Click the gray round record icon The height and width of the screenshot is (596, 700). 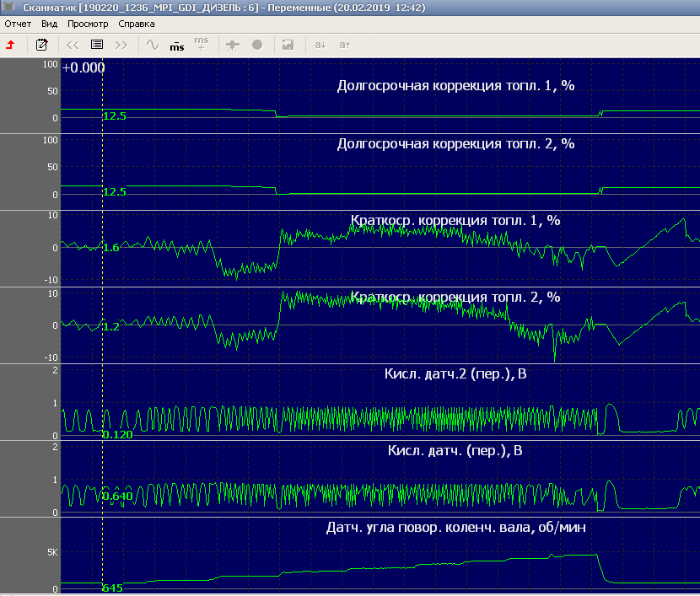pos(257,45)
